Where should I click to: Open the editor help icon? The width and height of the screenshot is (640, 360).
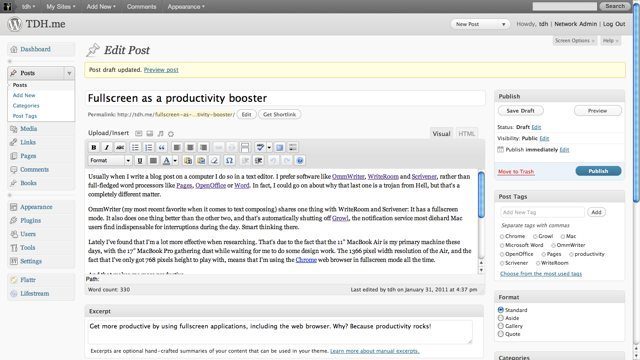[x=300, y=160]
